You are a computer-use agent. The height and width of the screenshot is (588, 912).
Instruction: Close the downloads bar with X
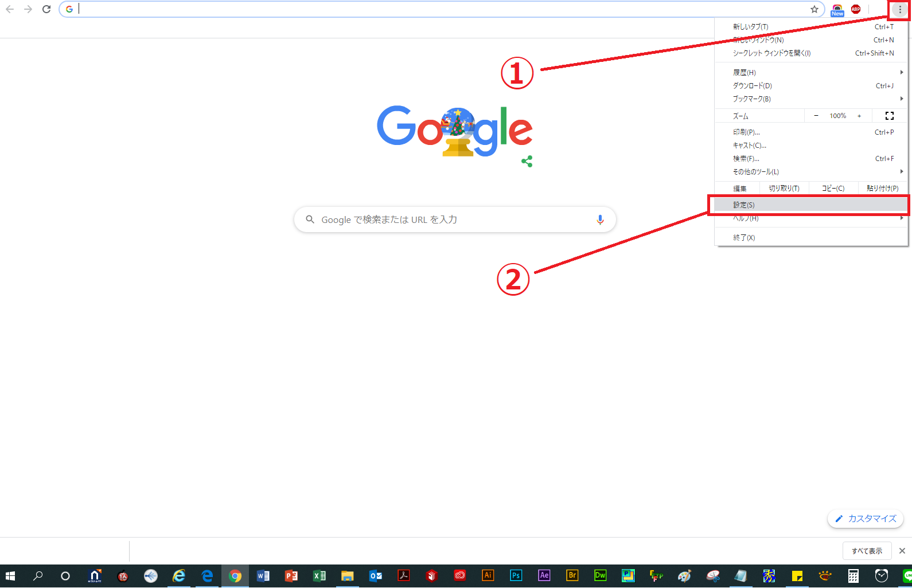pos(902,551)
